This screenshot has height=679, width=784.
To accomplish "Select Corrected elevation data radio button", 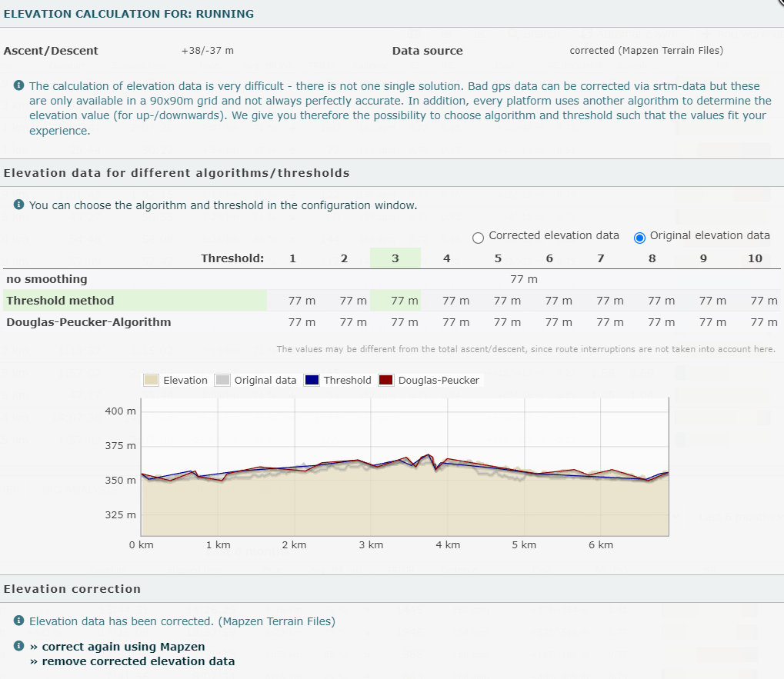I will click(478, 238).
